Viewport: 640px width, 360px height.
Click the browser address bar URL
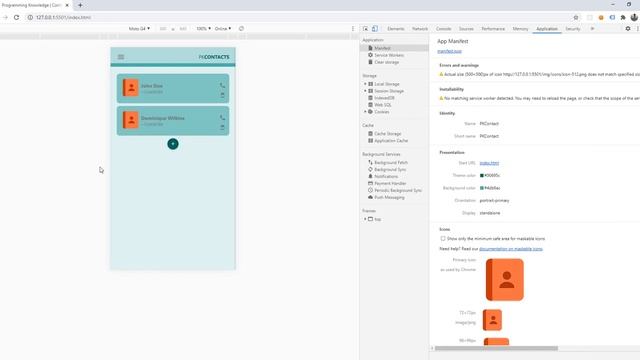tap(63, 17)
